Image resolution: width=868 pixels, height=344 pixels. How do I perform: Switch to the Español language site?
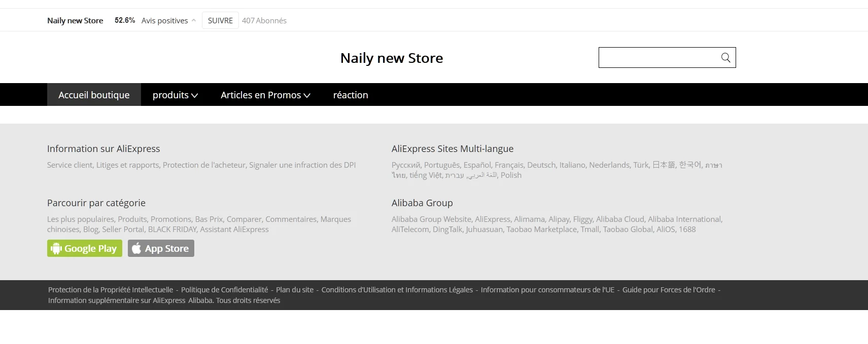click(x=477, y=165)
